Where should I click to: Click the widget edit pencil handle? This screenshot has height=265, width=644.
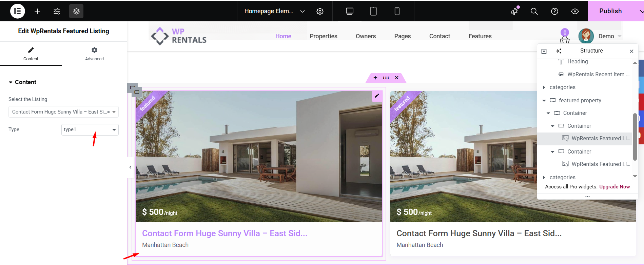coord(377,96)
